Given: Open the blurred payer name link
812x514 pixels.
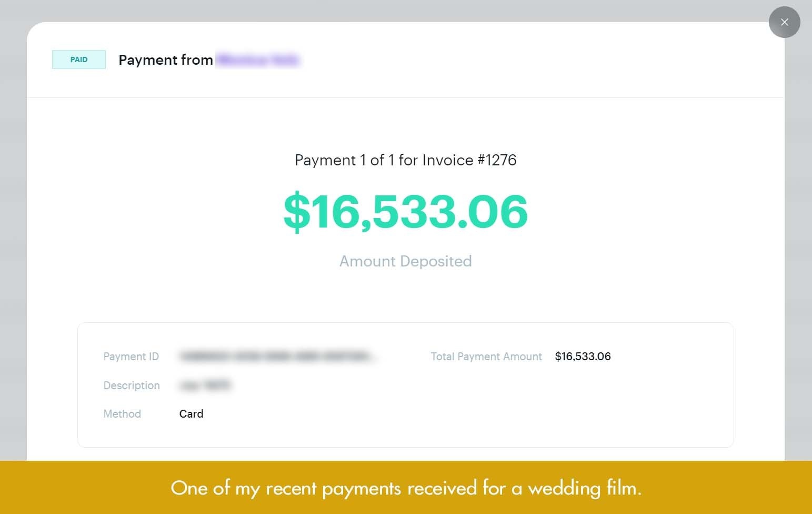Looking at the screenshot, I should click(258, 60).
